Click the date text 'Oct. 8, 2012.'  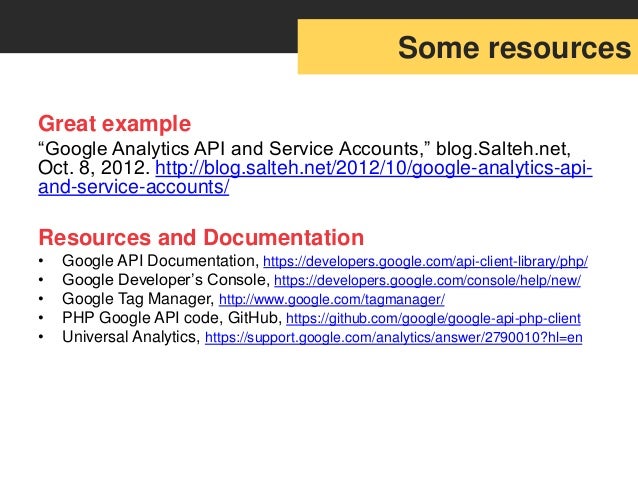94,168
